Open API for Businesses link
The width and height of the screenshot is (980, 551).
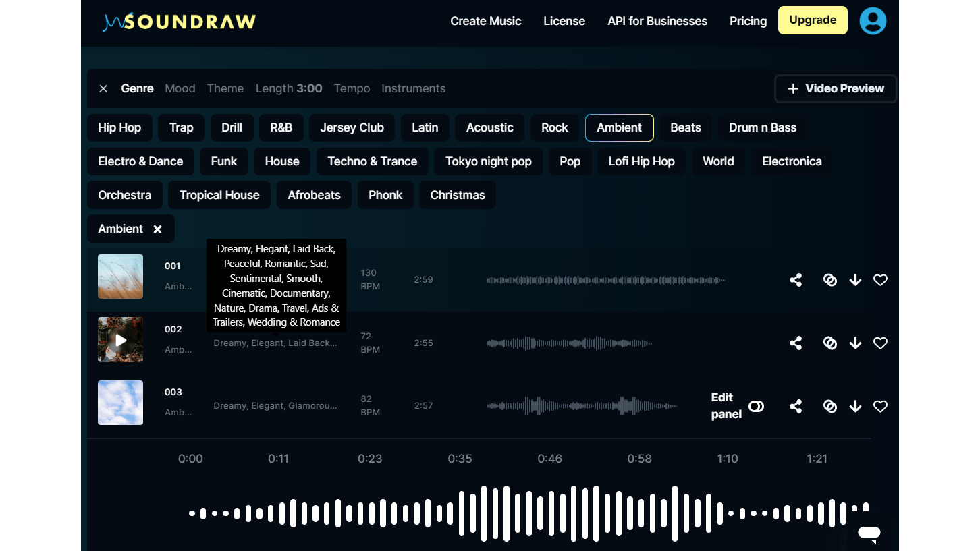pyautogui.click(x=657, y=21)
